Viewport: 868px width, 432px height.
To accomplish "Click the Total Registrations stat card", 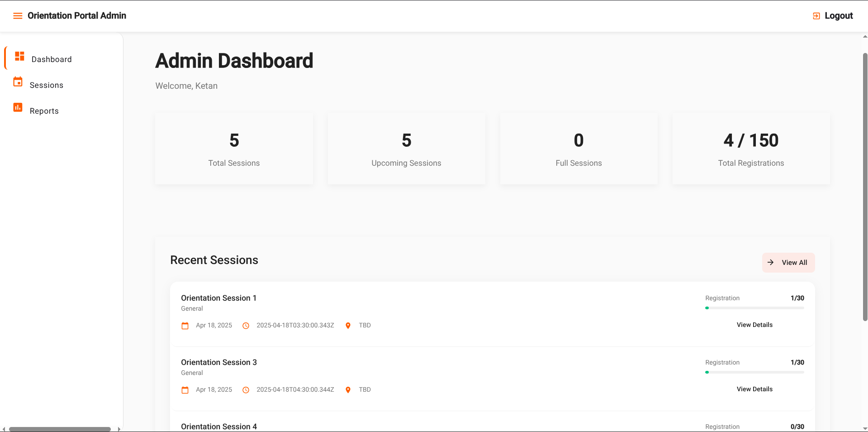I will (751, 149).
